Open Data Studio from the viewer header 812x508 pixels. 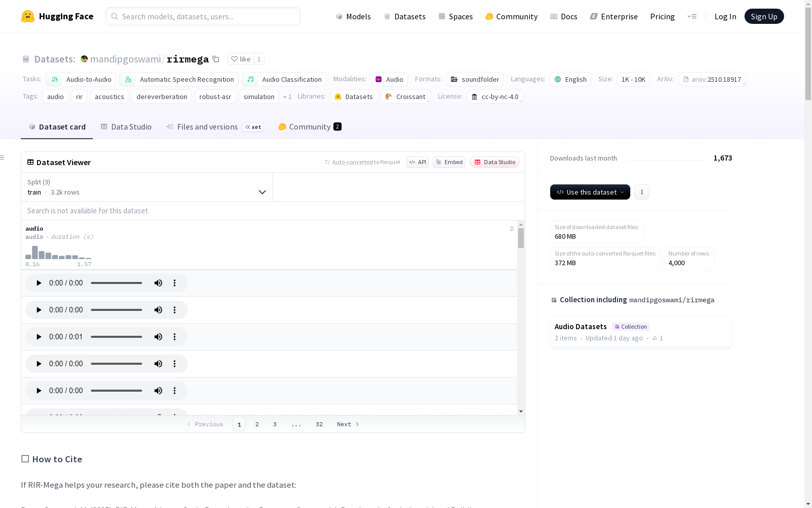pos(495,162)
